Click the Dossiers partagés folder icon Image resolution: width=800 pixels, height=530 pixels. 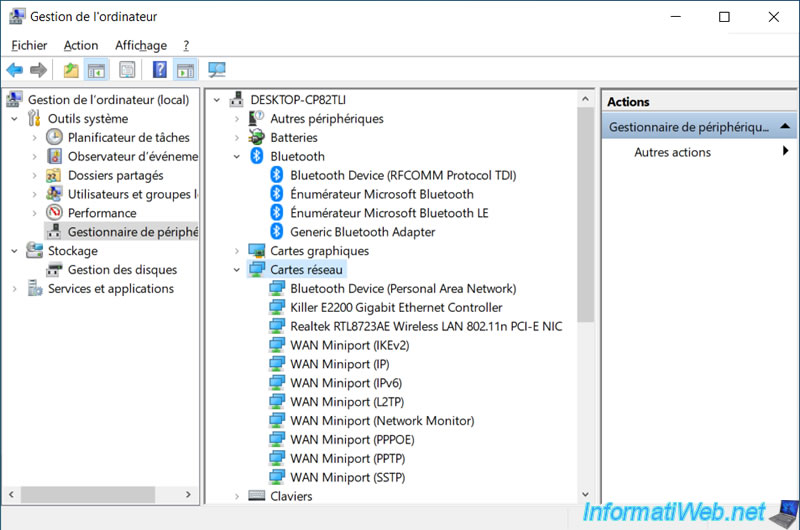click(x=54, y=175)
